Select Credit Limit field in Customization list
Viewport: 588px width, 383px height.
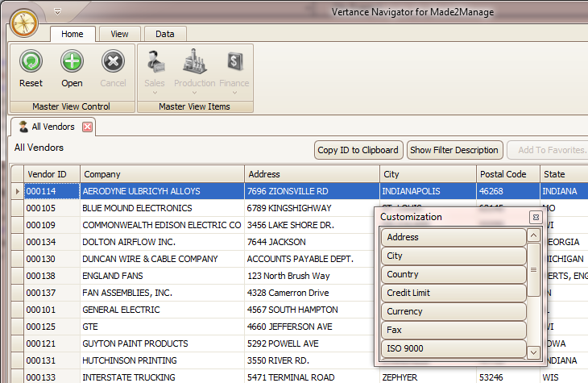453,293
